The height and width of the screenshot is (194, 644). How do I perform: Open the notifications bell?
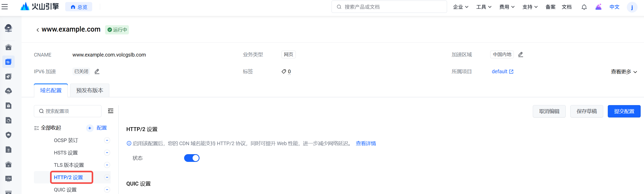[584, 7]
